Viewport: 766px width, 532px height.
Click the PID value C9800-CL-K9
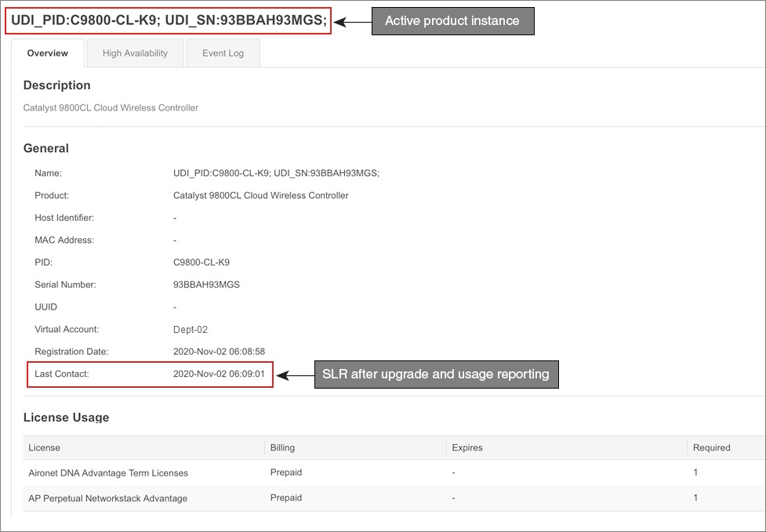click(x=205, y=262)
